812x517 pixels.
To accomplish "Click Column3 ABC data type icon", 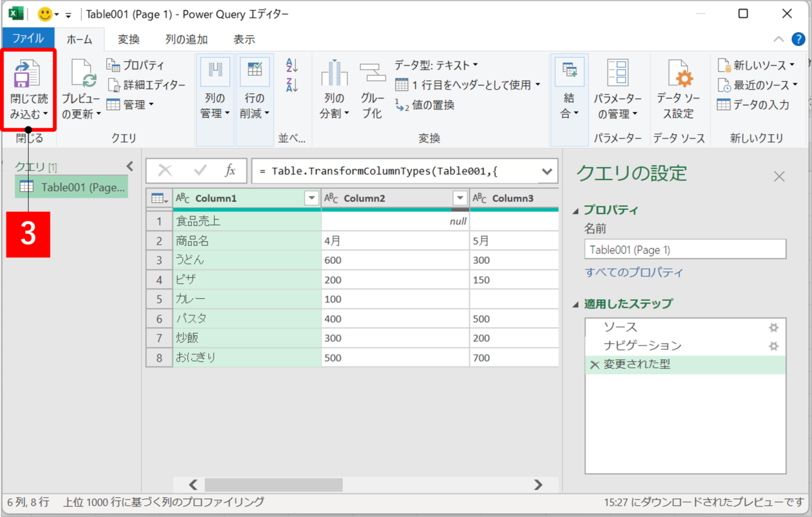I will click(x=480, y=199).
